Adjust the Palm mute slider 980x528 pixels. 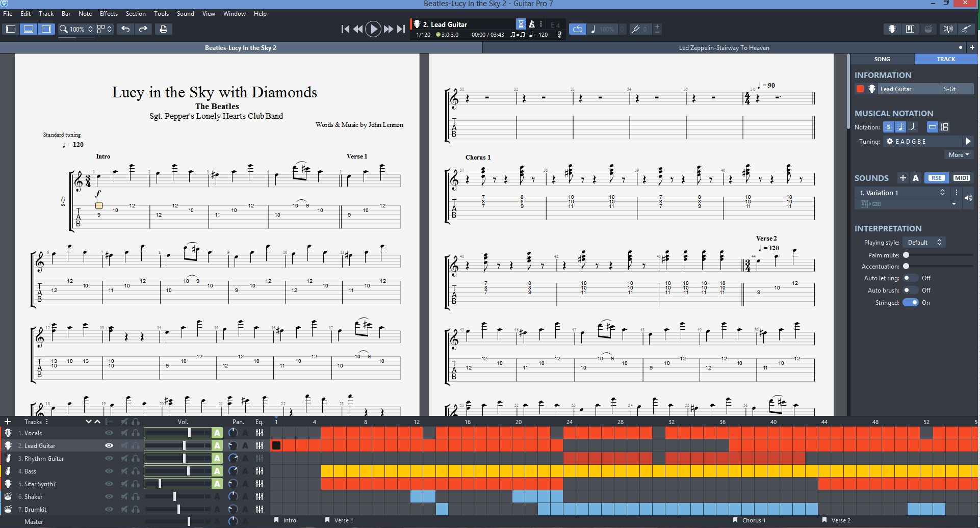pos(938,255)
